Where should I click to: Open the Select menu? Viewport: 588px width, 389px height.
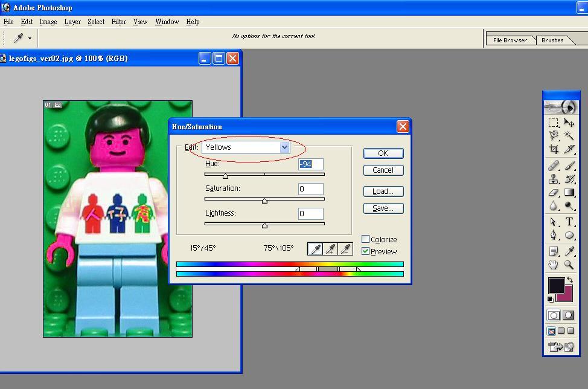click(96, 22)
